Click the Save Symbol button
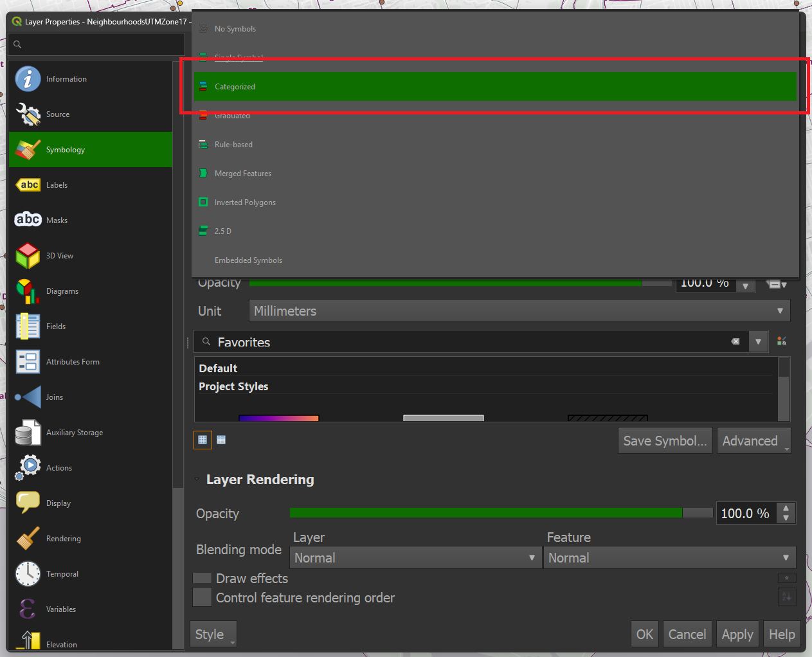 pos(665,441)
